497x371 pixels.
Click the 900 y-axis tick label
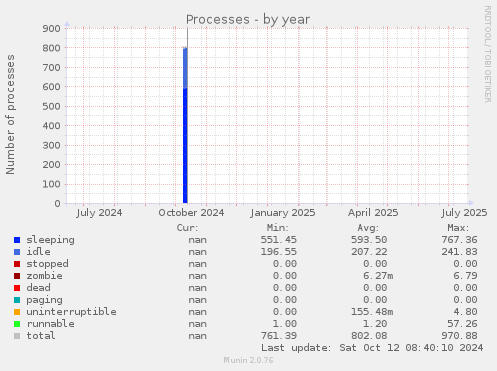coord(51,29)
